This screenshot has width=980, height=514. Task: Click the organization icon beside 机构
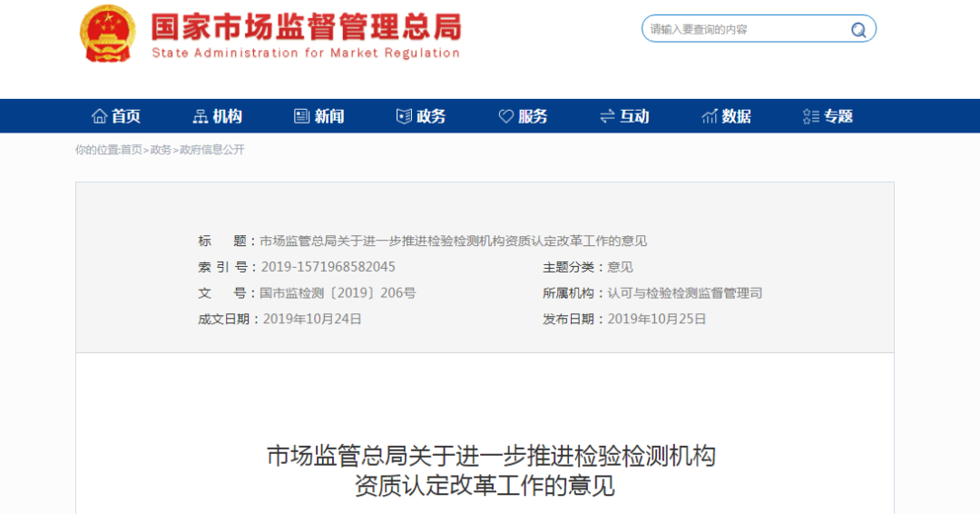point(200,115)
